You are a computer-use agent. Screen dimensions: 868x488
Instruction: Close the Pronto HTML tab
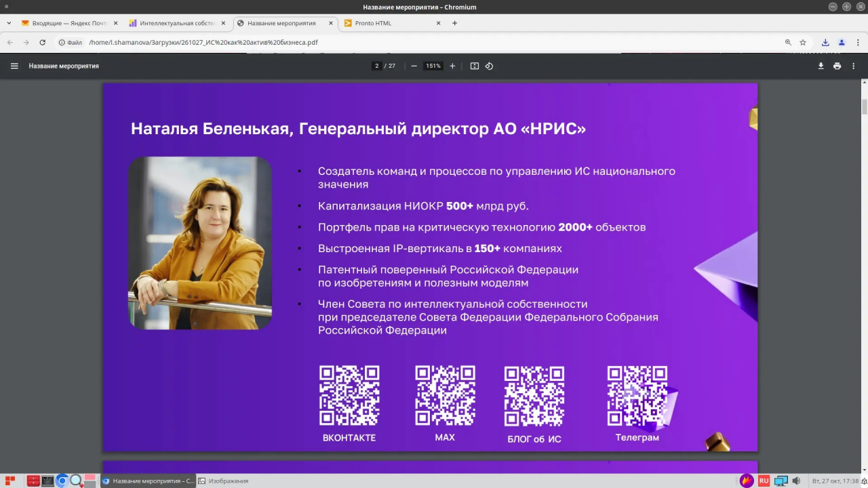tap(438, 23)
